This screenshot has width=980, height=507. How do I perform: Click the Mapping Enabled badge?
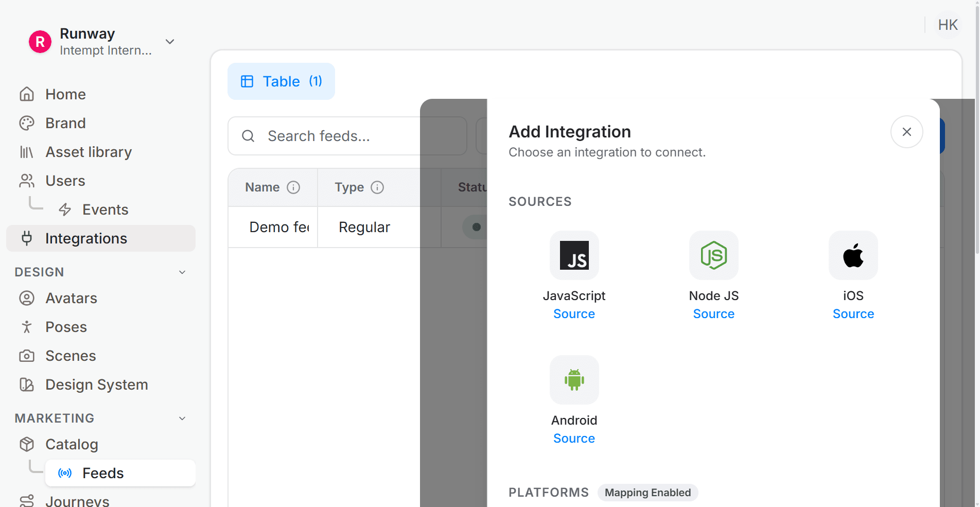tap(647, 493)
